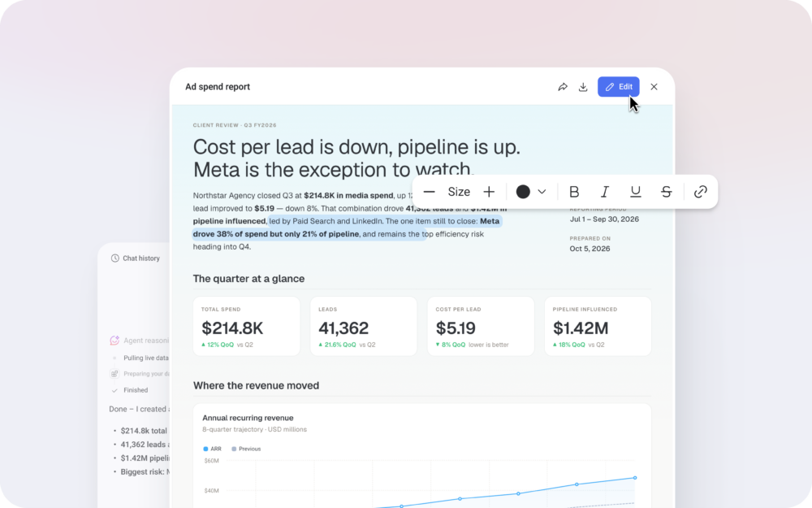Toggle italic formatting

tap(604, 192)
